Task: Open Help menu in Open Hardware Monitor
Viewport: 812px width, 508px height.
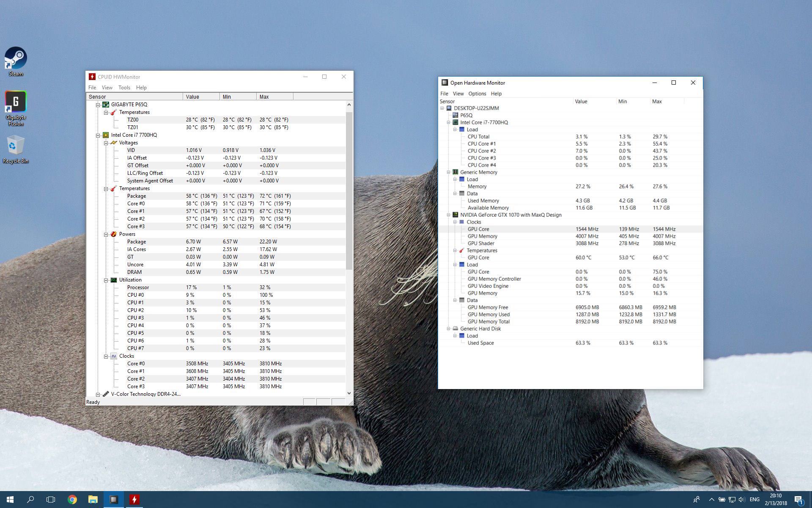Action: [496, 94]
